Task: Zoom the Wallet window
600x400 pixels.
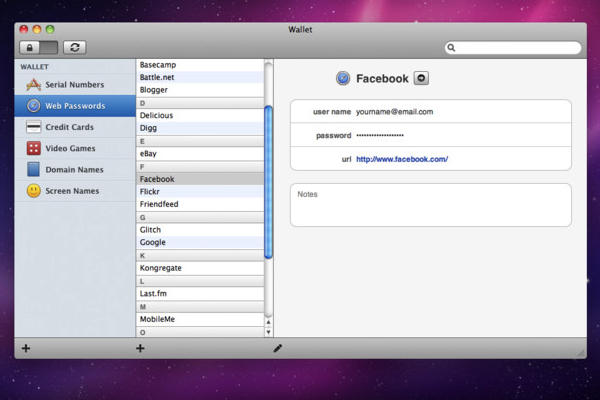Action: click(50, 29)
